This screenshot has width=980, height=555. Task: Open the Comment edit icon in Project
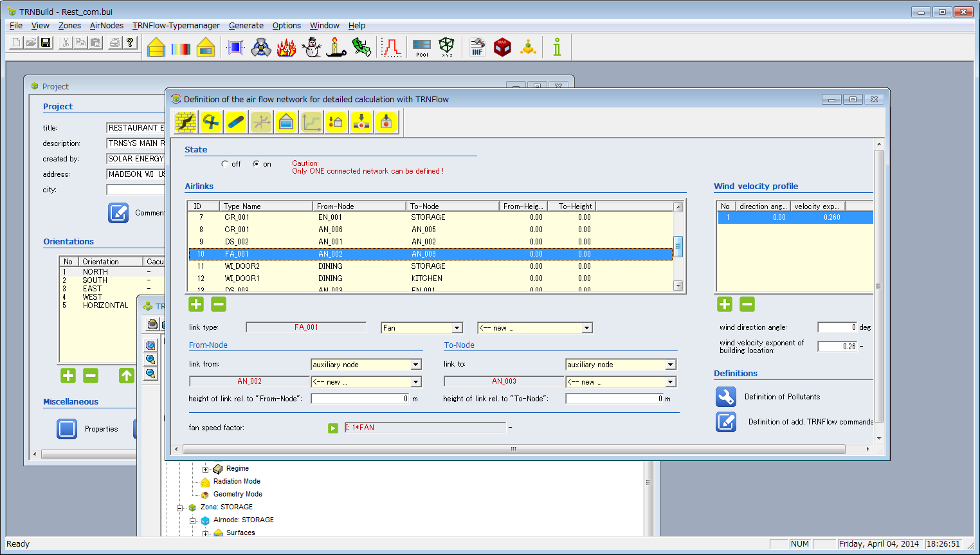point(118,213)
